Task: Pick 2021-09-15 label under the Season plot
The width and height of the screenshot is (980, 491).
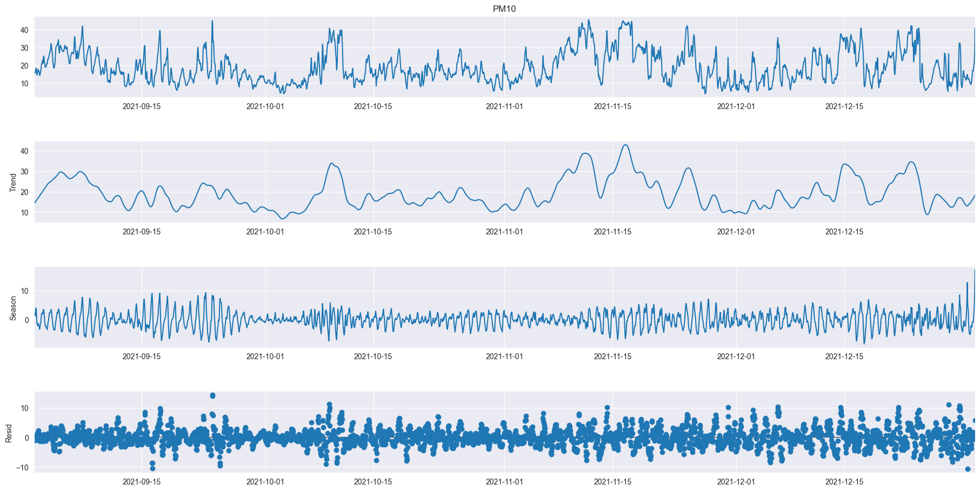Action: (x=142, y=357)
